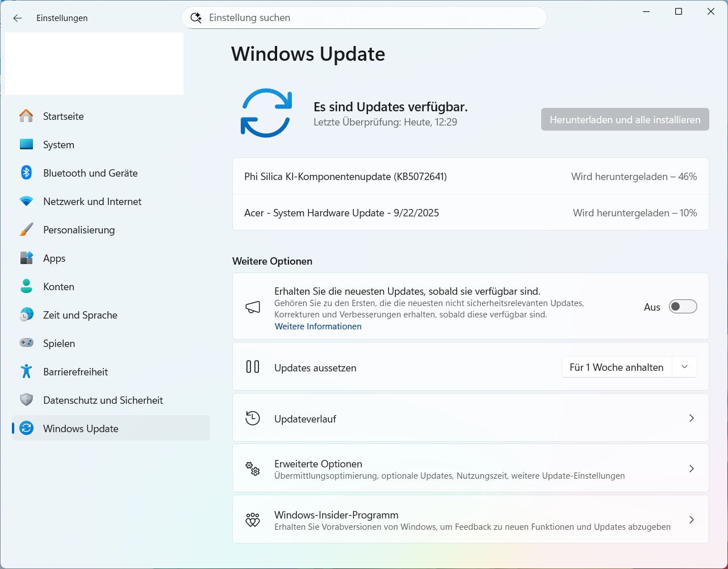Image resolution: width=728 pixels, height=569 pixels.
Task: Maximize the Einstellungen window
Action: point(678,11)
